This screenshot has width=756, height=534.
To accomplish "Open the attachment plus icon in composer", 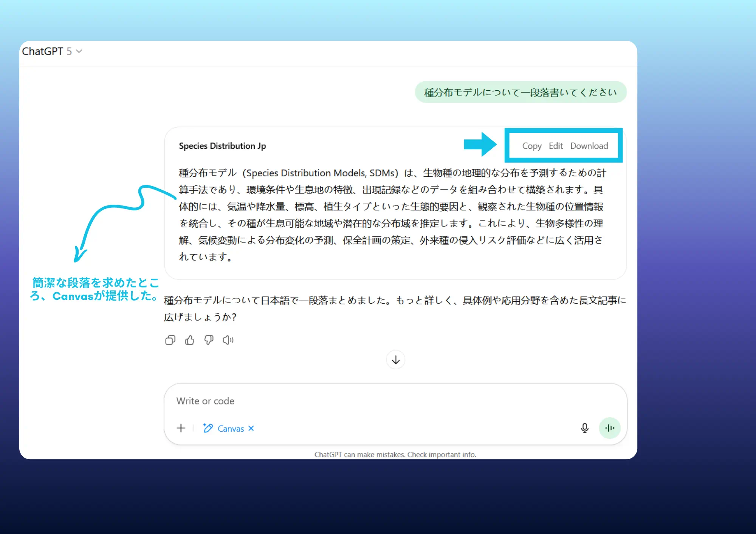I will [181, 428].
